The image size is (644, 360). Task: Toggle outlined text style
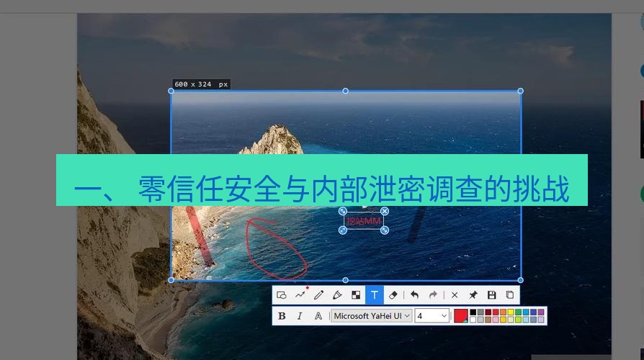coord(318,315)
